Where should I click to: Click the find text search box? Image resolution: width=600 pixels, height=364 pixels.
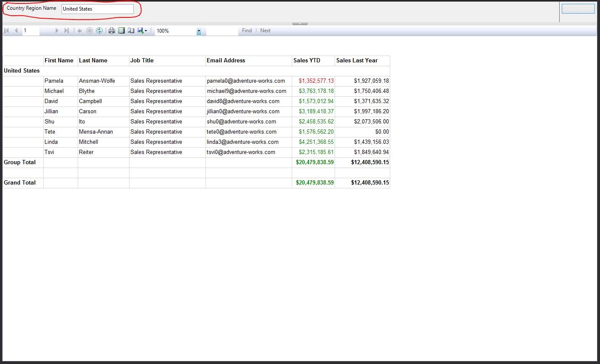222,31
